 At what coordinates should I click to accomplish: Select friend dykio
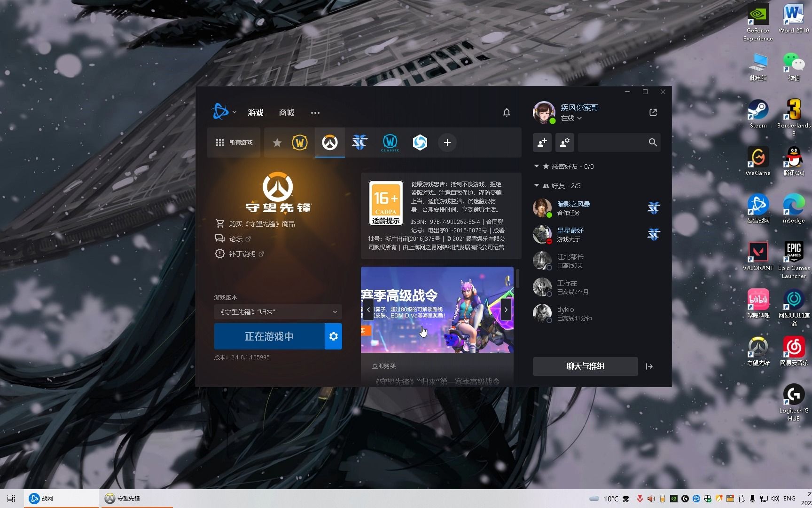tap(596, 313)
